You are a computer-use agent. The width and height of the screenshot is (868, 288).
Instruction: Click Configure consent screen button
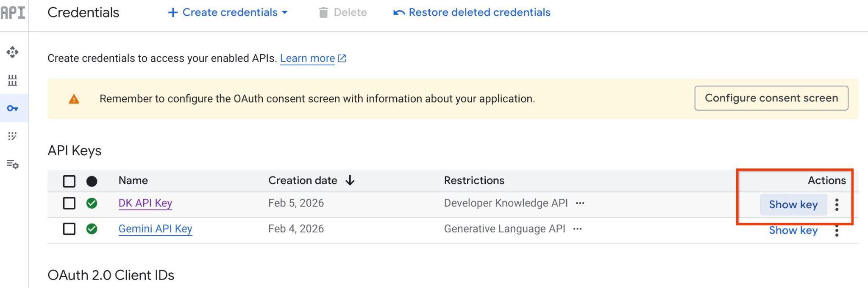click(771, 98)
